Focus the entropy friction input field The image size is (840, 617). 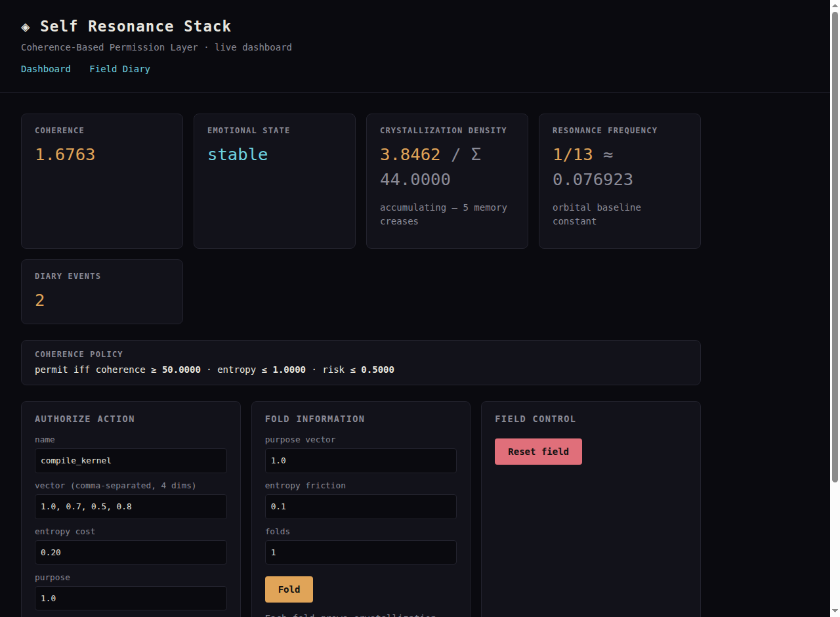[361, 507]
